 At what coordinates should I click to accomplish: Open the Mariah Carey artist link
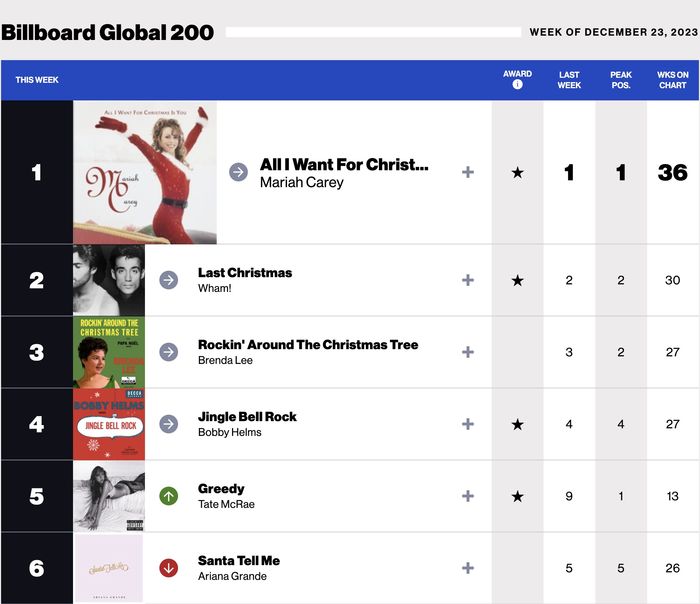pos(301,182)
